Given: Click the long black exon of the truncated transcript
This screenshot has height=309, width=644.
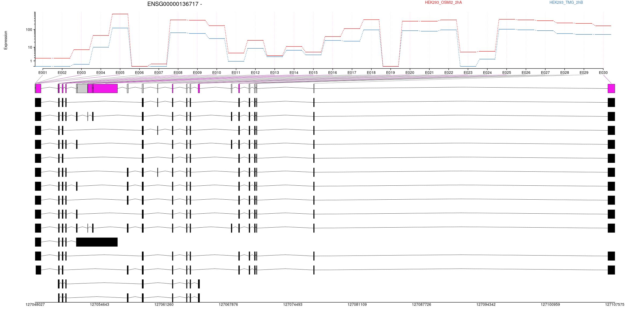Looking at the screenshot, I should click(x=97, y=242).
